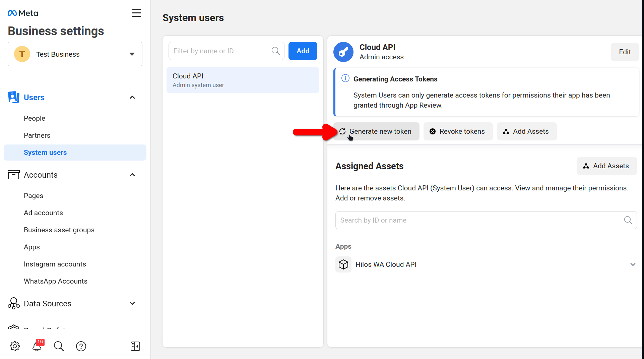Open the hamburger menu icon

pyautogui.click(x=136, y=13)
